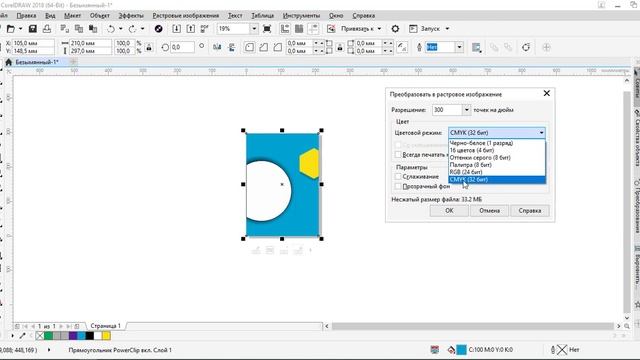
Task: Save the document with the floppy icon
Action: (x=33, y=29)
